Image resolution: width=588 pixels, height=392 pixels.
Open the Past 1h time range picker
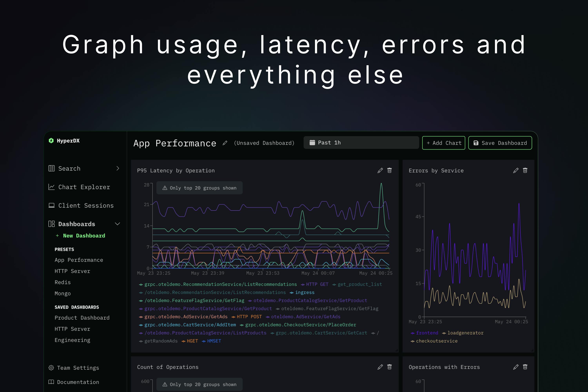tap(361, 142)
